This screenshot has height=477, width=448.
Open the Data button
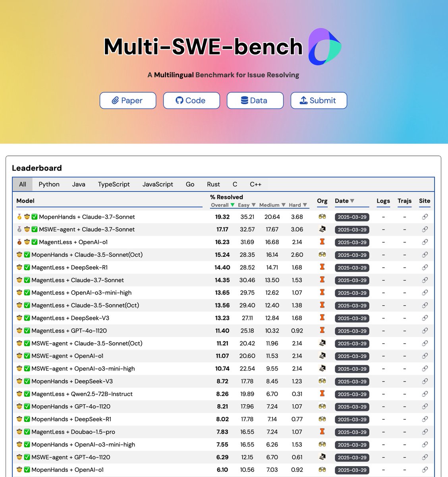click(255, 101)
